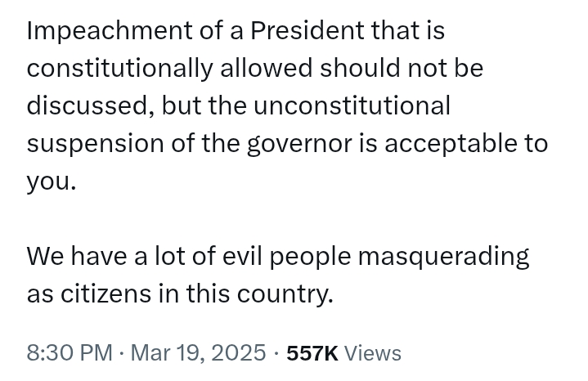The image size is (588, 381).
Task: Open the 8:30 PM timestamp link
Action: click(70, 353)
